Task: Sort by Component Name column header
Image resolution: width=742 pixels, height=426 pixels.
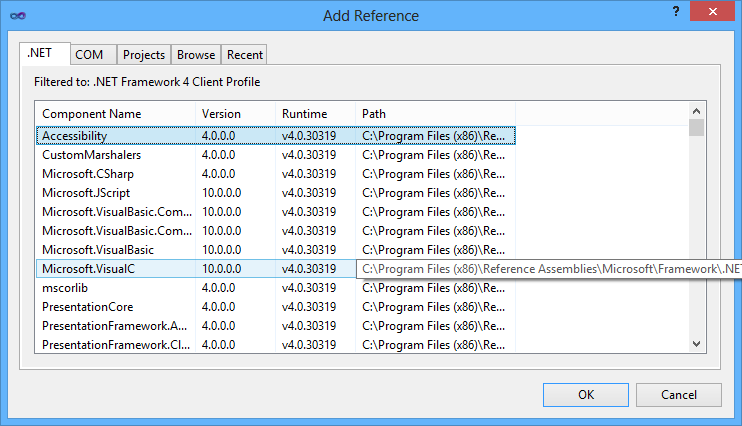Action: click(115, 114)
